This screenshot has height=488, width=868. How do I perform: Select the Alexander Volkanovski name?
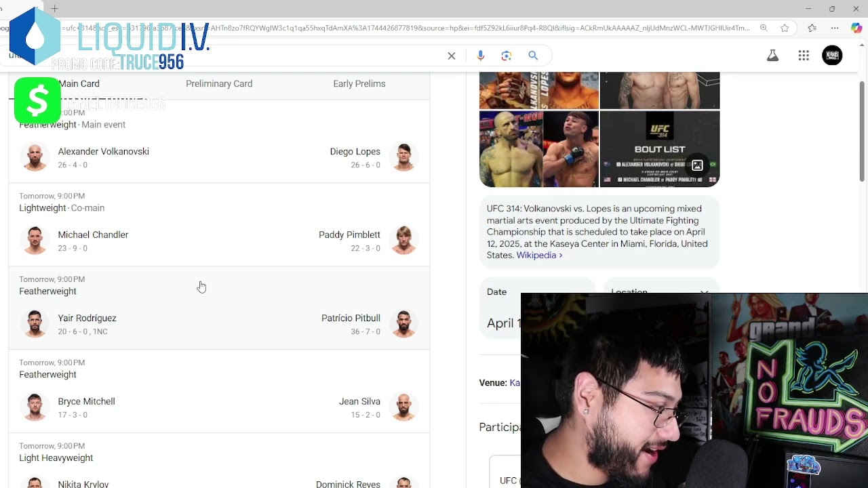(103, 151)
